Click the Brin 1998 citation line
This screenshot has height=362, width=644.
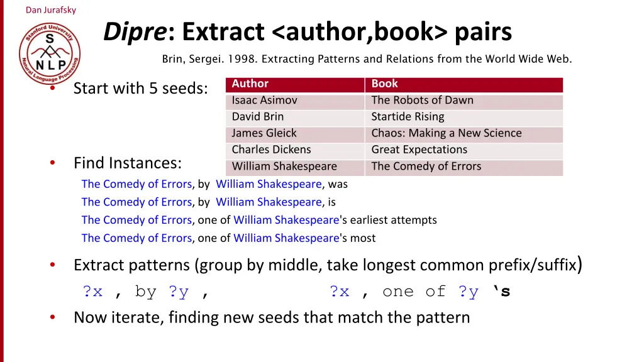click(367, 59)
